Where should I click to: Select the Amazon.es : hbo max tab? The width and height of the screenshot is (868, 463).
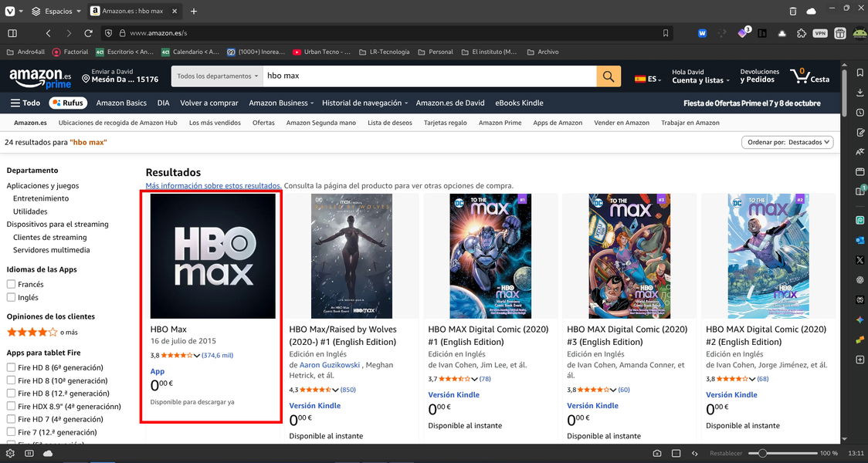[135, 11]
